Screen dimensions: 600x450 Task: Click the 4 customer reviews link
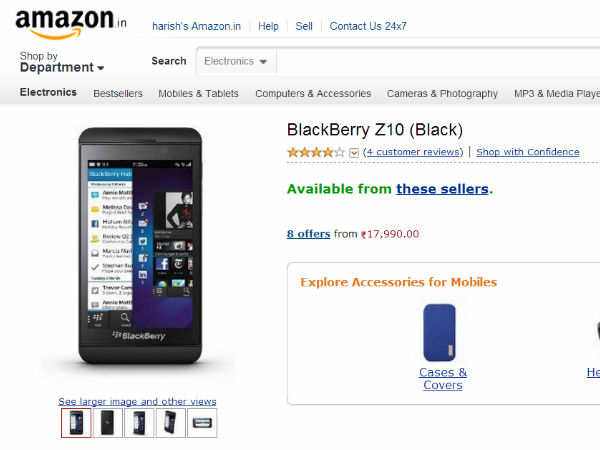pyautogui.click(x=413, y=152)
